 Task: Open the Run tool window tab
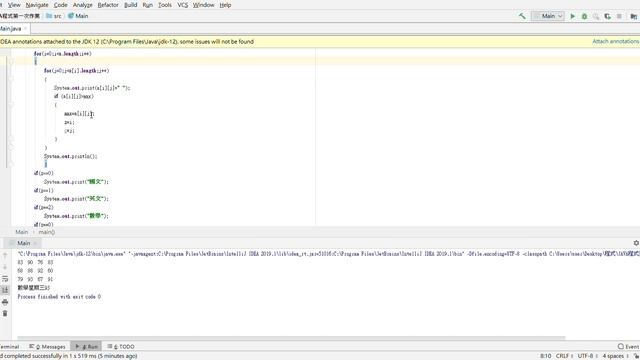click(x=87, y=347)
